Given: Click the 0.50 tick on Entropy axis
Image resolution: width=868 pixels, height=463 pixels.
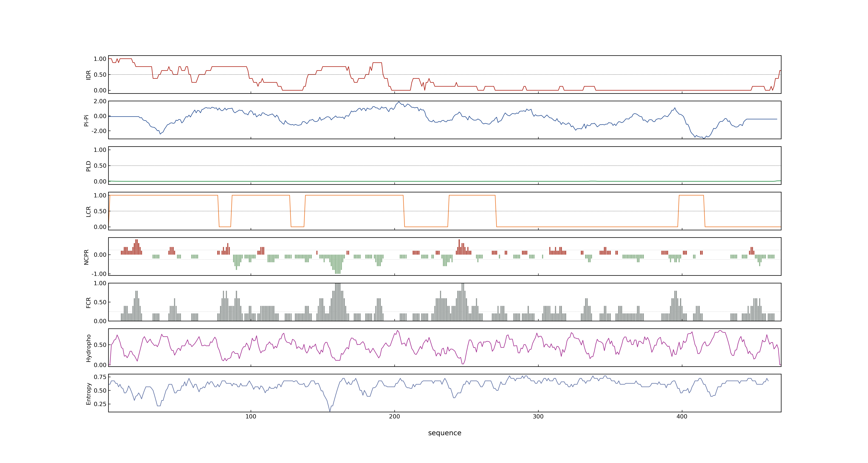Looking at the screenshot, I should click(x=100, y=390).
